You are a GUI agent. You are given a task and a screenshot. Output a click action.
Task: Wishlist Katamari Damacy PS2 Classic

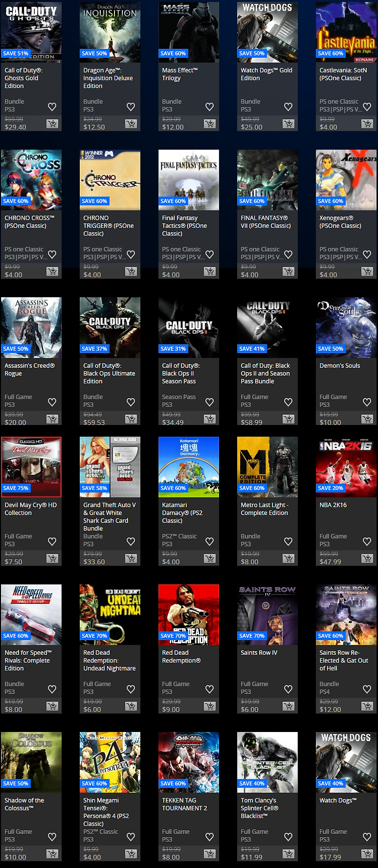(x=209, y=541)
